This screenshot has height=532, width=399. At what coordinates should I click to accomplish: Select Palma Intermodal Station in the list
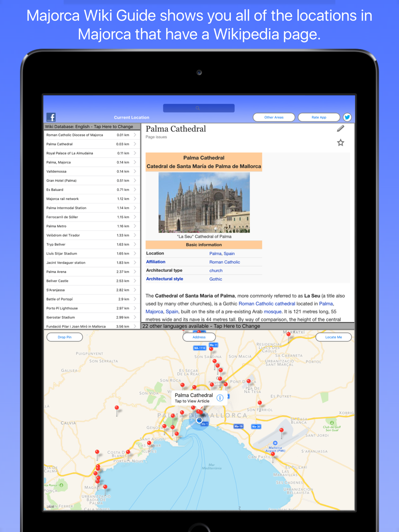(x=92, y=208)
